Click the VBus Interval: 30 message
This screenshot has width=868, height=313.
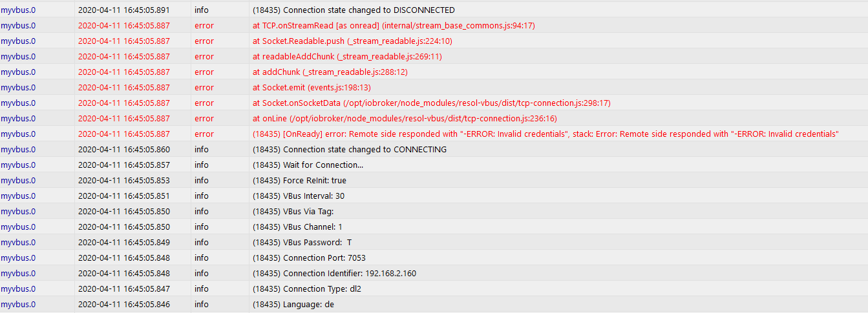tap(299, 196)
